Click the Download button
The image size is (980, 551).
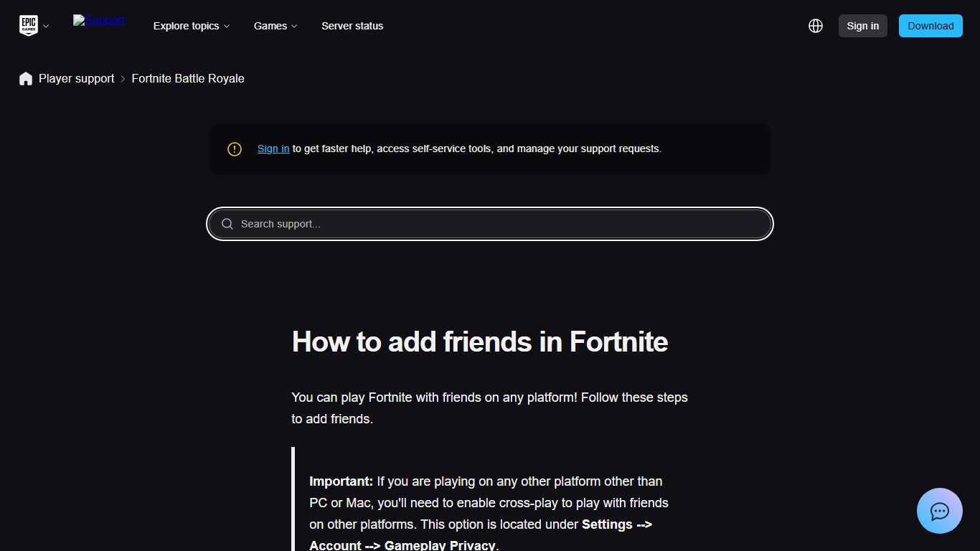930,26
